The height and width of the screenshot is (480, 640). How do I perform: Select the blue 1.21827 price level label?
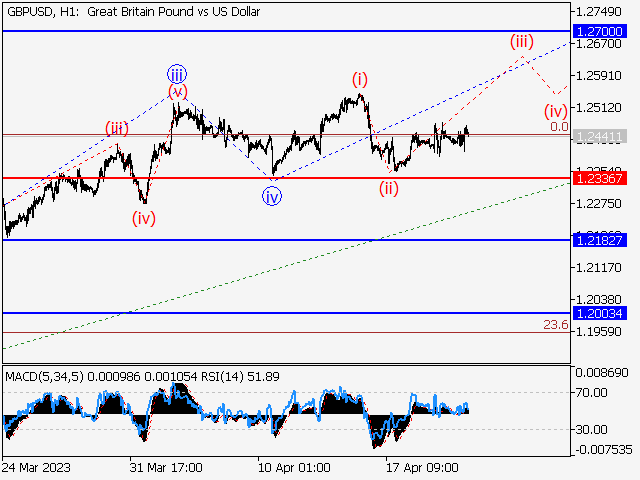(599, 240)
